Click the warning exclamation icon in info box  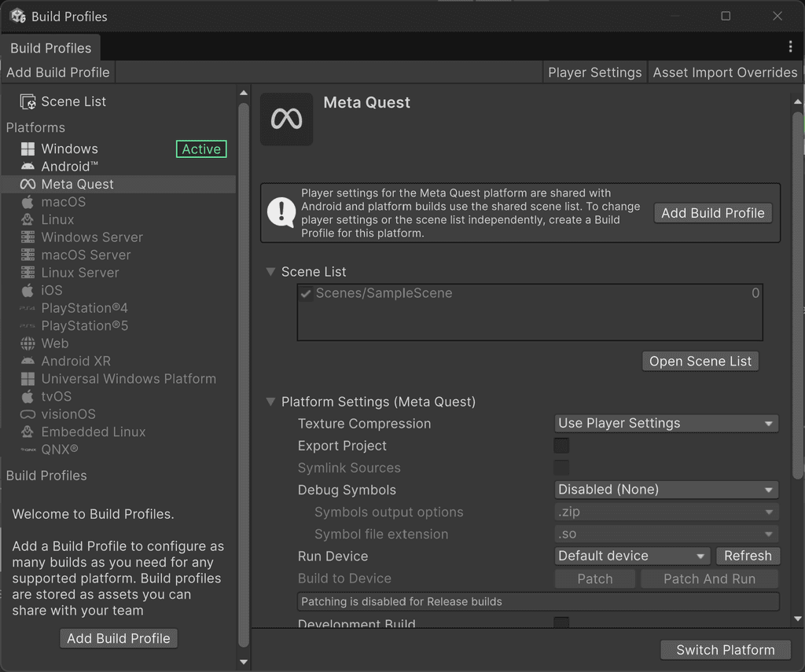[281, 212]
